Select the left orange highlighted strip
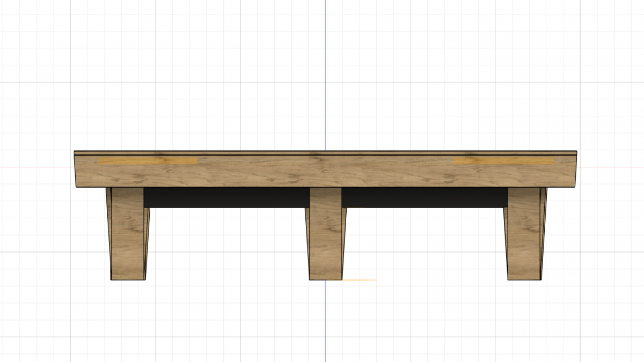The height and width of the screenshot is (362, 644). click(x=147, y=161)
